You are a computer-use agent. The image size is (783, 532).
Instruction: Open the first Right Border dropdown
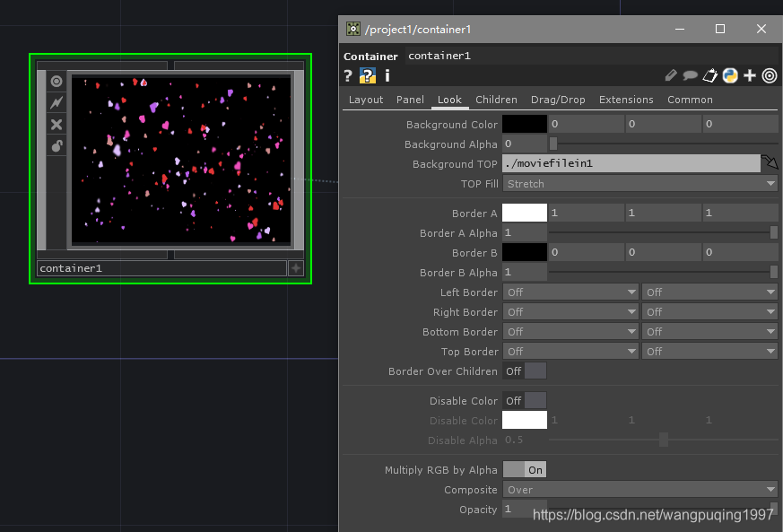(570, 312)
